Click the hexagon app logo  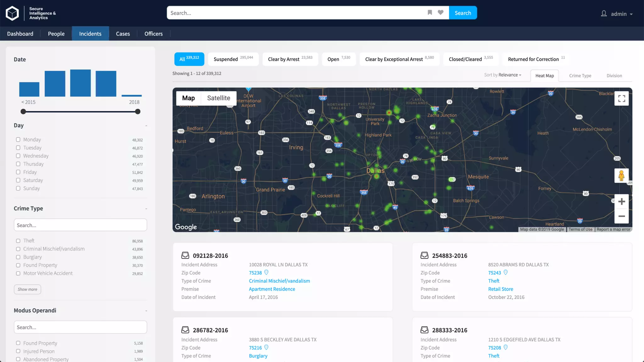13,13
